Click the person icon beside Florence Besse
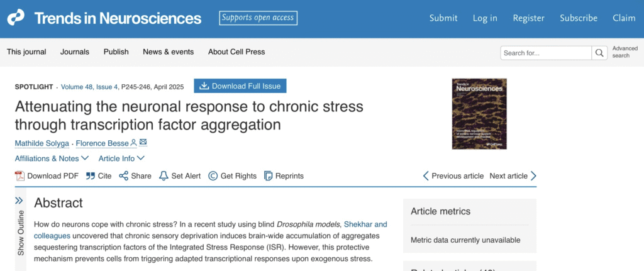644x271 pixels. tap(133, 143)
